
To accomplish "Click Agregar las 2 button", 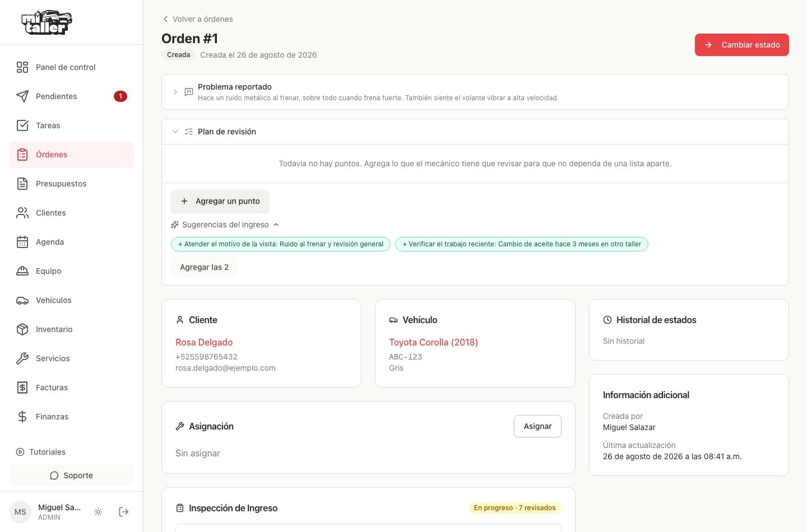I will 204,267.
